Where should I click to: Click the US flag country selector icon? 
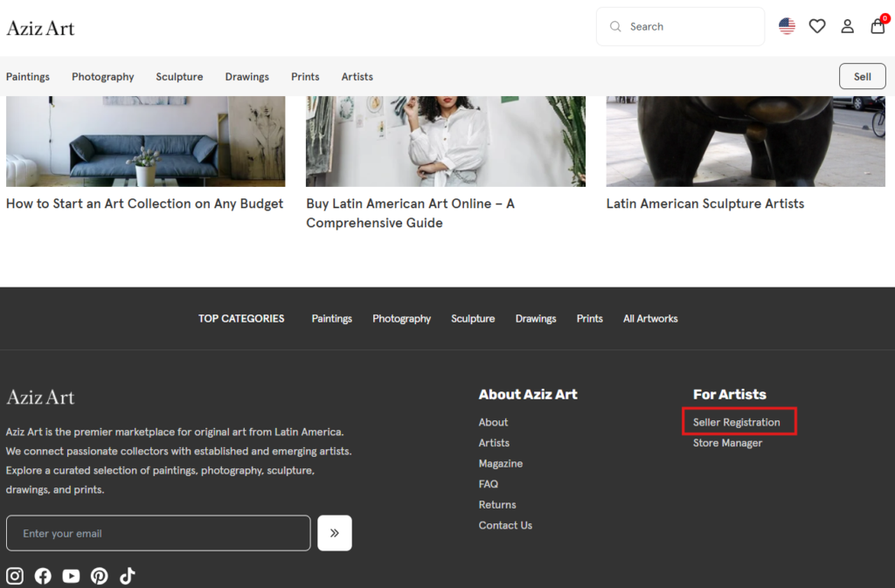pos(787,26)
